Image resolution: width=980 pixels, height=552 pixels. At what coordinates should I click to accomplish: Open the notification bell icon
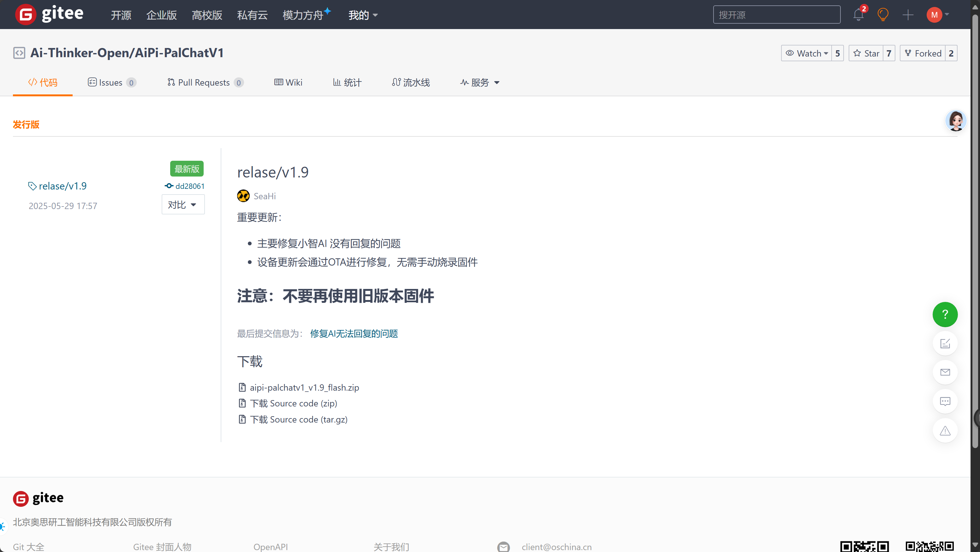(859, 15)
